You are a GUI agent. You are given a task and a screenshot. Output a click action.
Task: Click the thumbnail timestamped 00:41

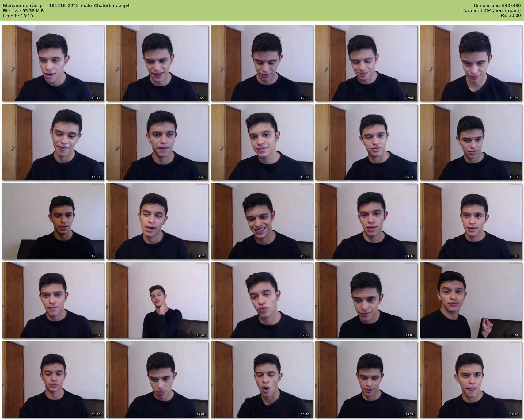tap(53, 63)
